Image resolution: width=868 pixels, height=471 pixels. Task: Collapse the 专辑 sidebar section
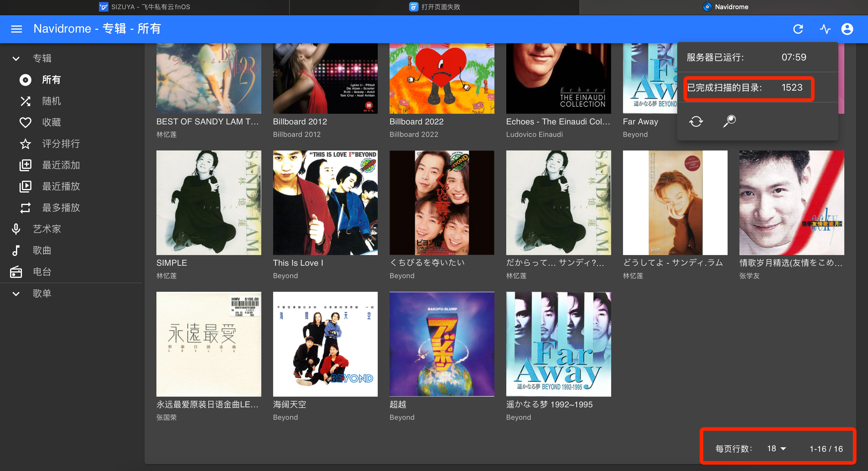pos(16,59)
